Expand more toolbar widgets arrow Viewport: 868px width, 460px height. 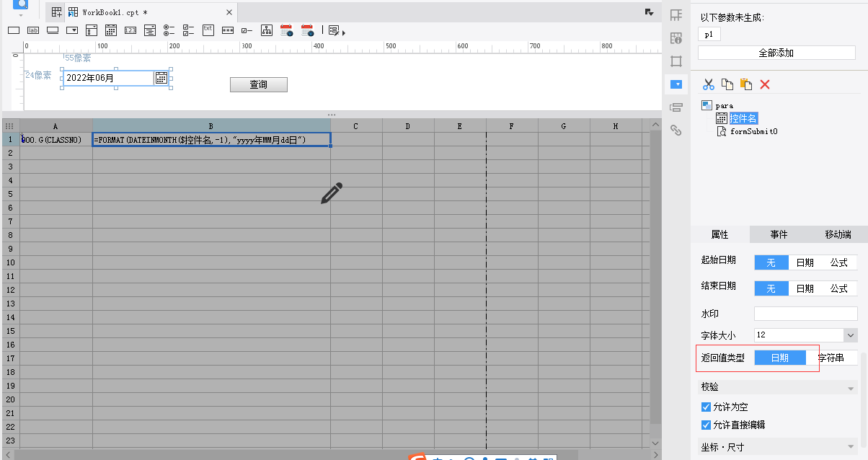click(344, 33)
